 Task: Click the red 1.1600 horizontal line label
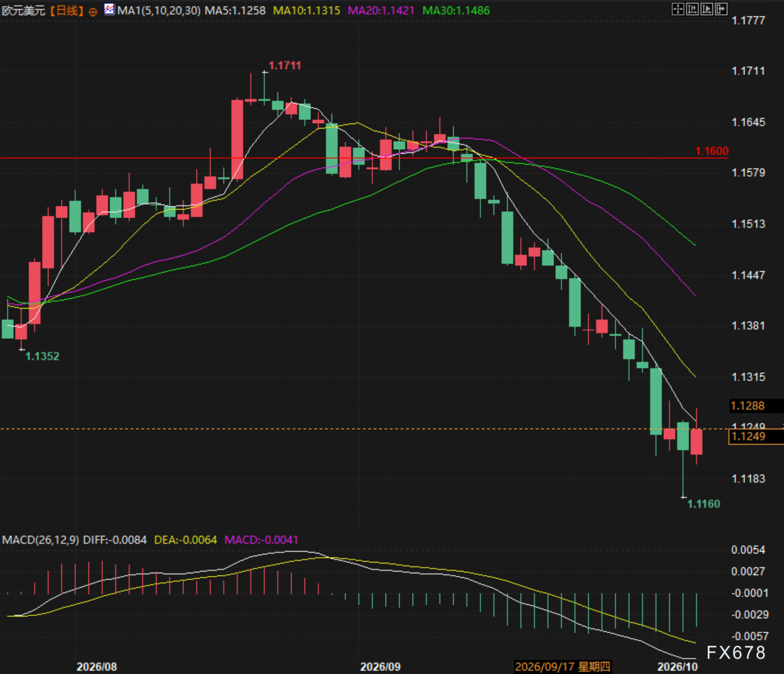click(711, 151)
